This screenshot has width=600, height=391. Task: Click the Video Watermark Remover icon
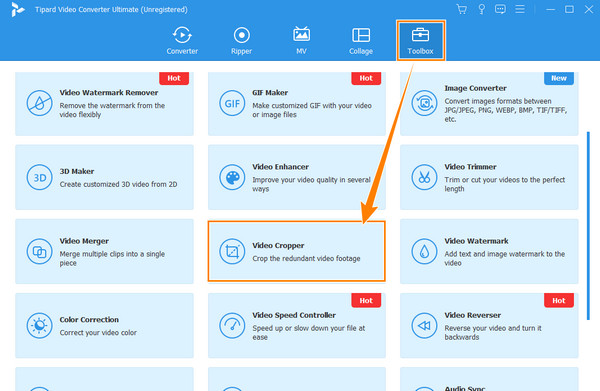coord(39,103)
